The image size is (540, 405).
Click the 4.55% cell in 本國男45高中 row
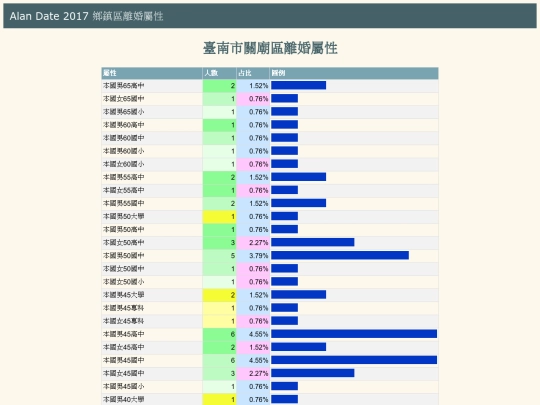pyautogui.click(x=253, y=334)
